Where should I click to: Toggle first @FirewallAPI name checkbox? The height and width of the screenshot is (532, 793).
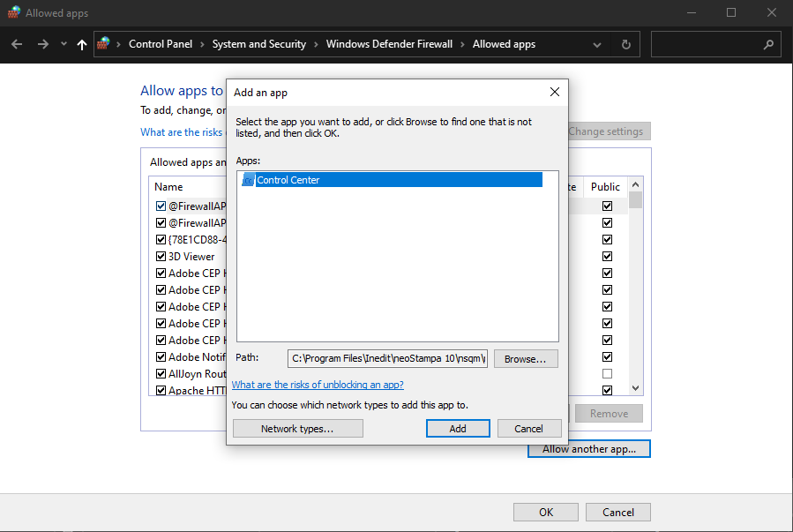pos(161,206)
